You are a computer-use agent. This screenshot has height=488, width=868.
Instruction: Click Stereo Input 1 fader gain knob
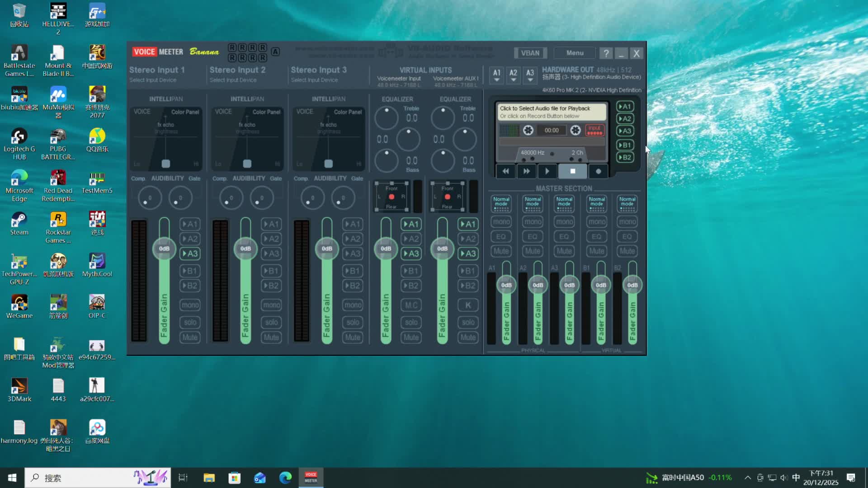pos(164,249)
